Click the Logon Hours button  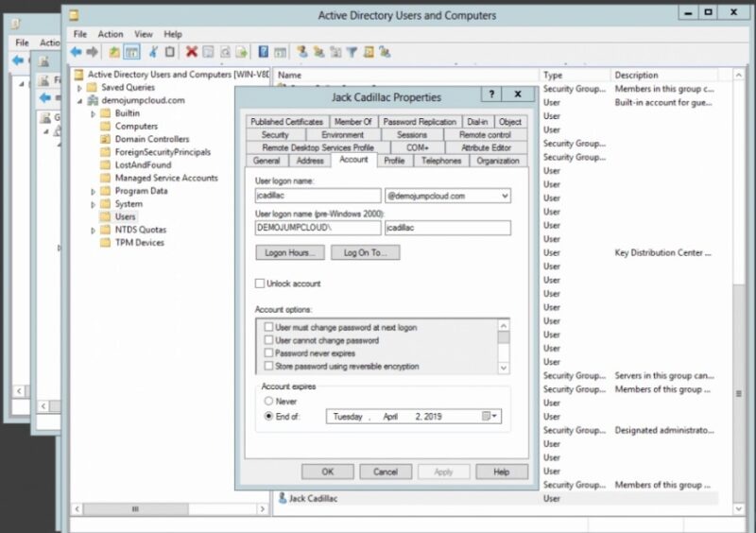pos(290,252)
